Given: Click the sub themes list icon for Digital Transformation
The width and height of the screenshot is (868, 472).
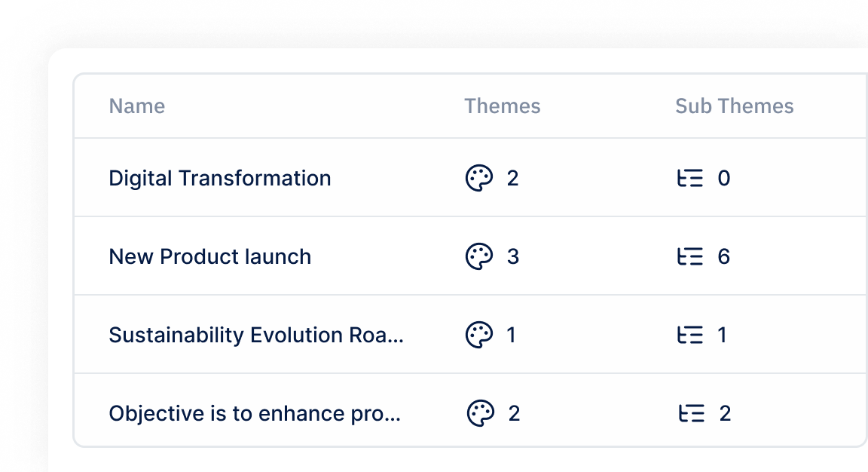Looking at the screenshot, I should [690, 178].
